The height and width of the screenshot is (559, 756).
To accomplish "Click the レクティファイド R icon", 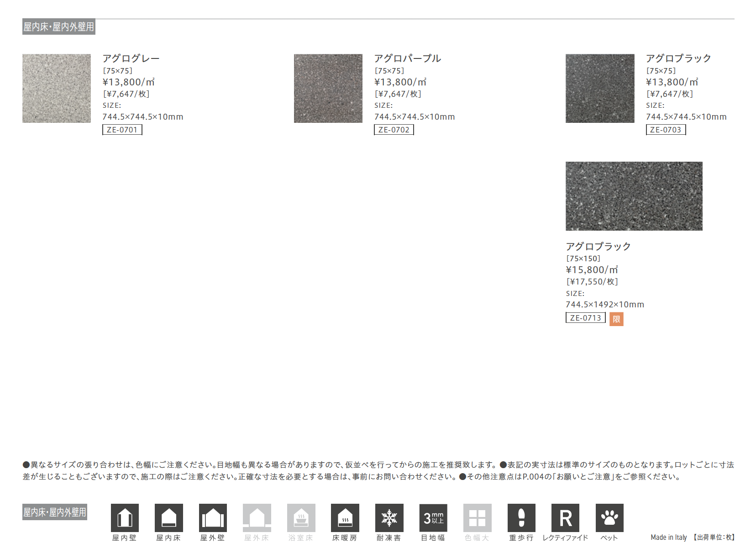I will point(565,518).
